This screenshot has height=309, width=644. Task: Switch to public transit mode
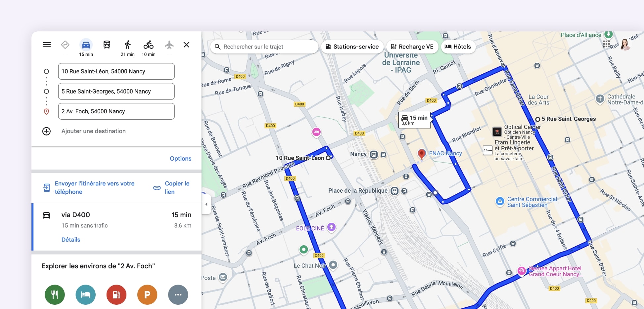pyautogui.click(x=107, y=45)
